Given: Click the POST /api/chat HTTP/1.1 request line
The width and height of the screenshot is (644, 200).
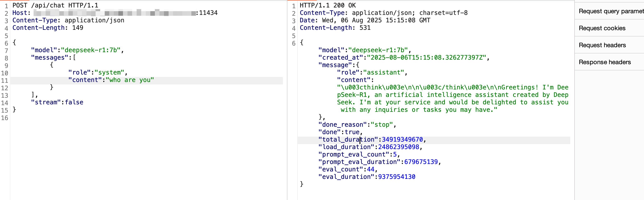Looking at the screenshot, I should tap(55, 5).
